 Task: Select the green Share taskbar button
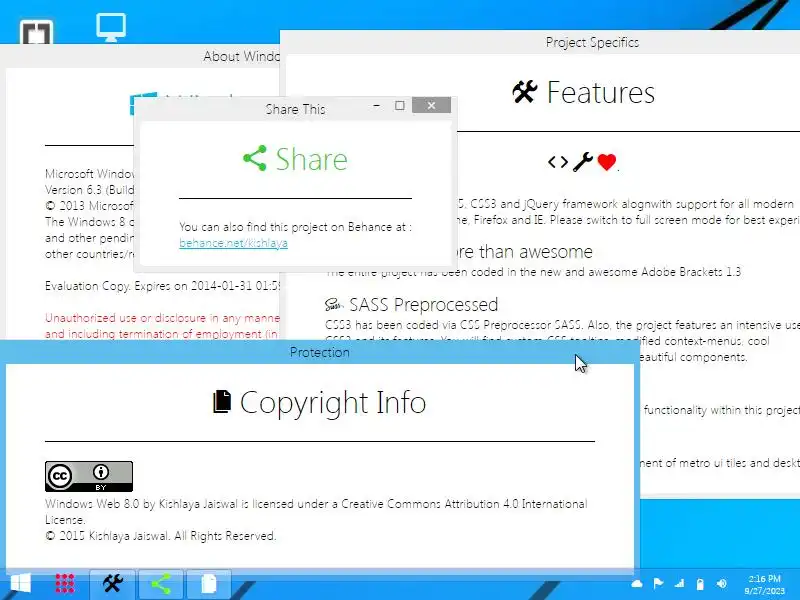[161, 584]
